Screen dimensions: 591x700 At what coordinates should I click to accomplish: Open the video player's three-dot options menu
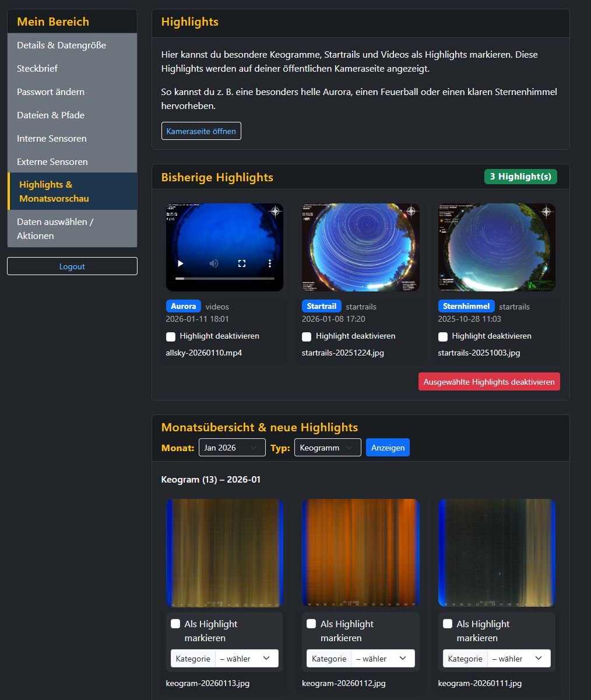pos(269,263)
